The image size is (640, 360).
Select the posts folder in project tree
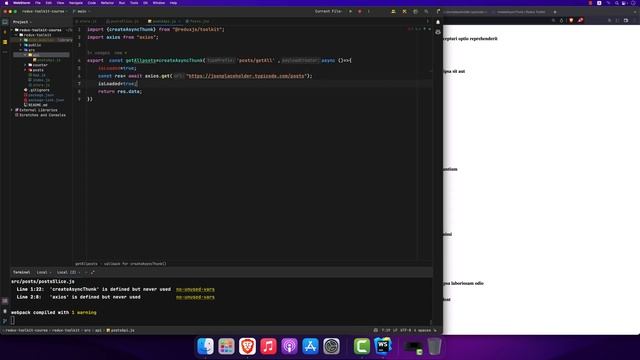pyautogui.click(x=36, y=70)
